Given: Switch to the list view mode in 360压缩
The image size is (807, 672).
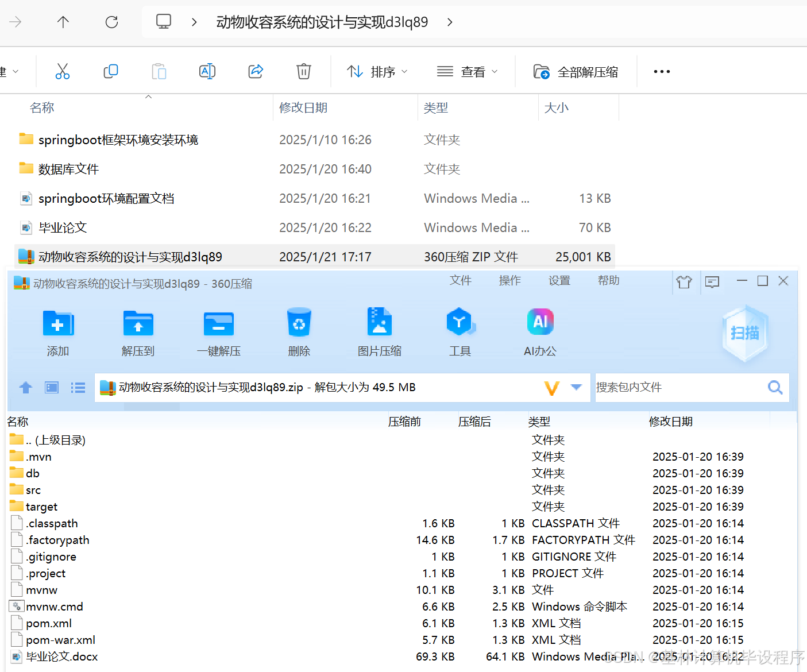Looking at the screenshot, I should point(78,388).
